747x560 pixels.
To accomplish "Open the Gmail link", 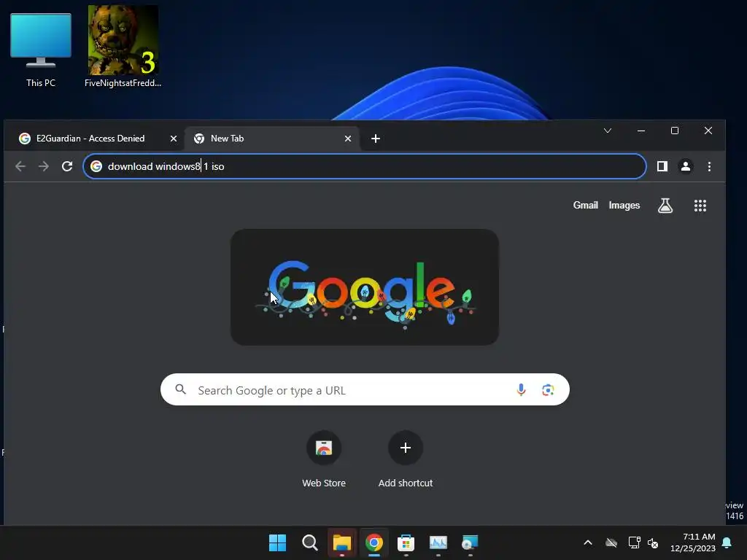I will (586, 205).
